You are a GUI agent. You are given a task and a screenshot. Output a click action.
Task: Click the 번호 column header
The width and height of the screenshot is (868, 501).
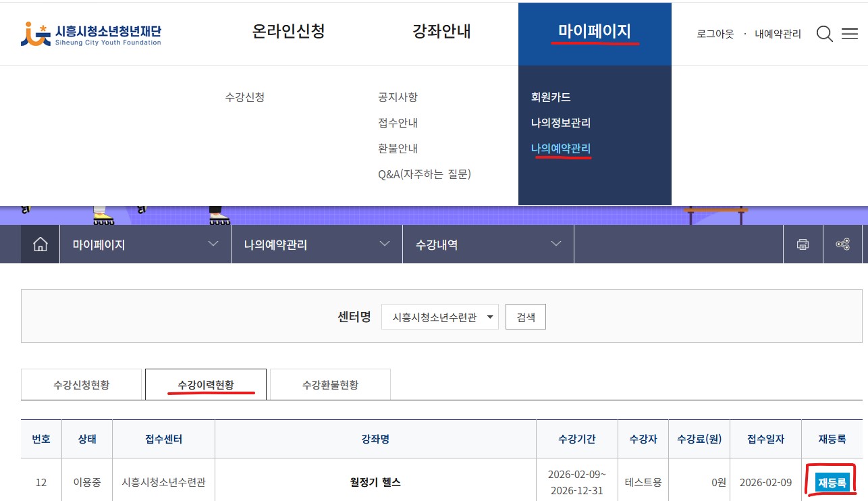pos(41,439)
